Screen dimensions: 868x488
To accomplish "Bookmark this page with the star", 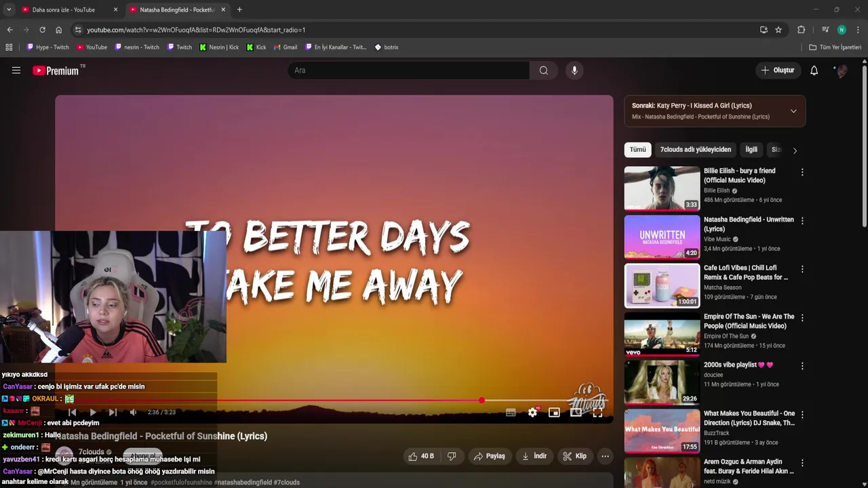I will pos(778,30).
